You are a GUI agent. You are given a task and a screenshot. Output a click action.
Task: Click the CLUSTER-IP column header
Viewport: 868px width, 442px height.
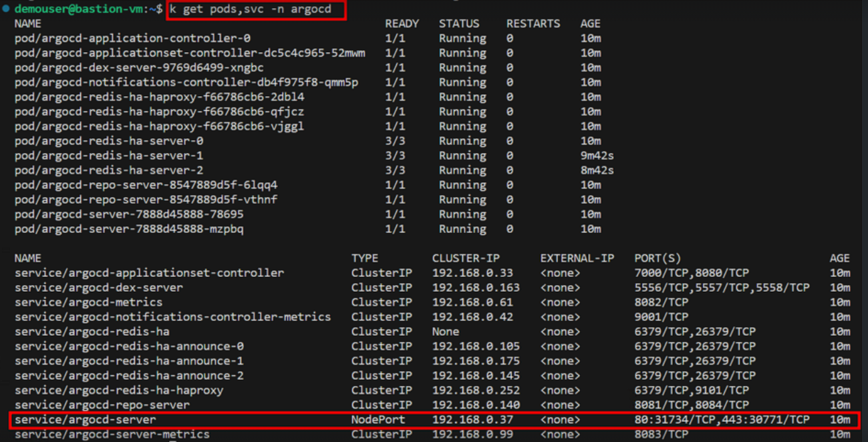point(466,258)
